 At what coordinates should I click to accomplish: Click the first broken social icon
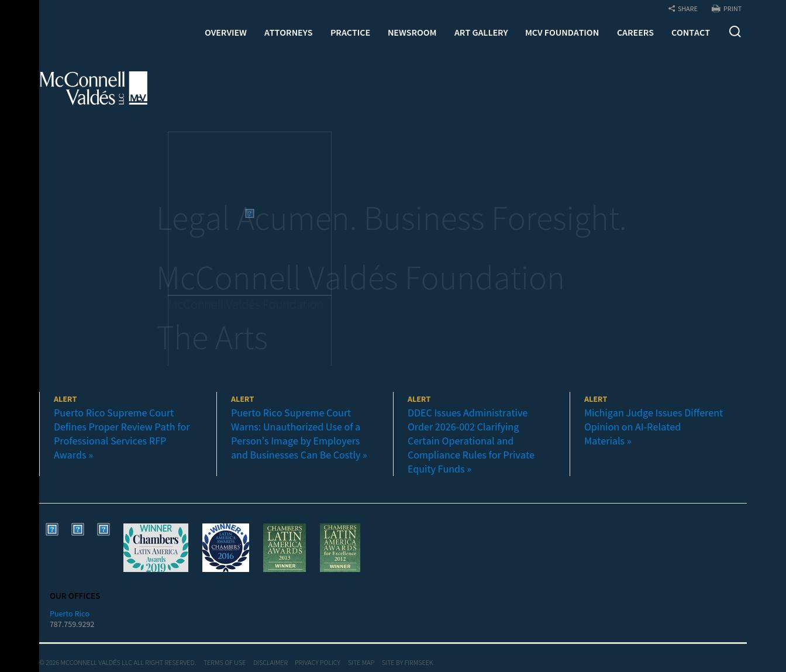(x=52, y=529)
